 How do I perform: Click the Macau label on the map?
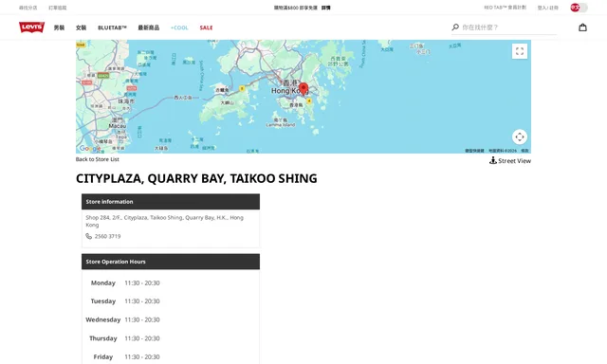[x=118, y=126]
